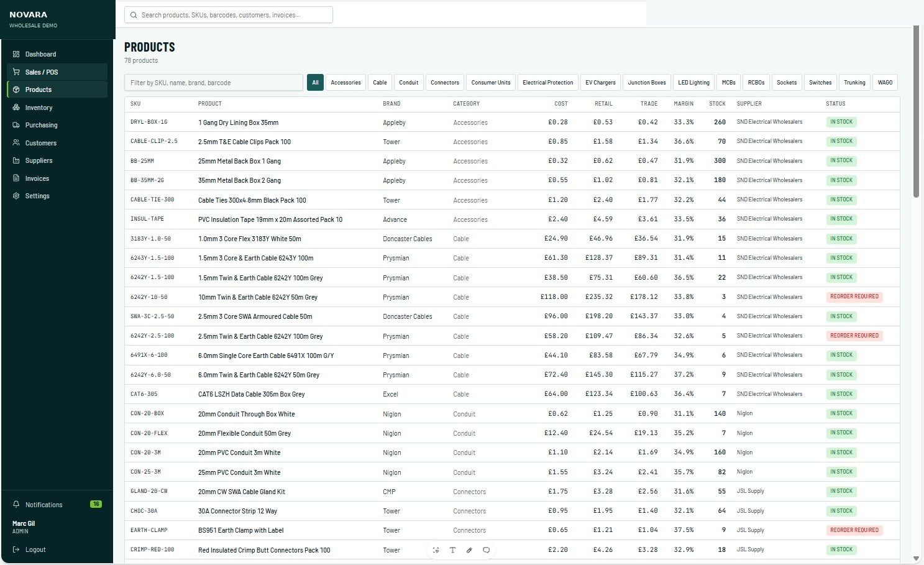Click the Sales / POS cart icon
Viewport: 924px width, 565px height.
pyautogui.click(x=16, y=72)
